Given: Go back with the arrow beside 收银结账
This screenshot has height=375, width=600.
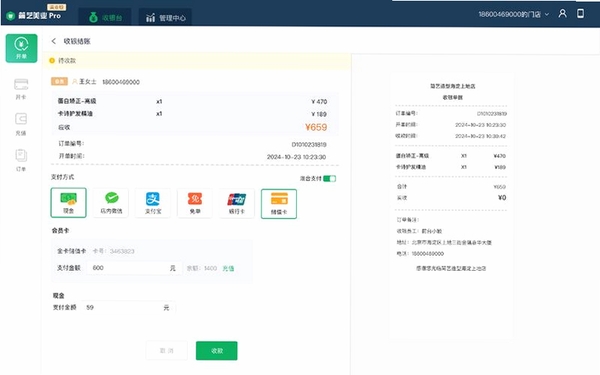Looking at the screenshot, I should tap(54, 41).
